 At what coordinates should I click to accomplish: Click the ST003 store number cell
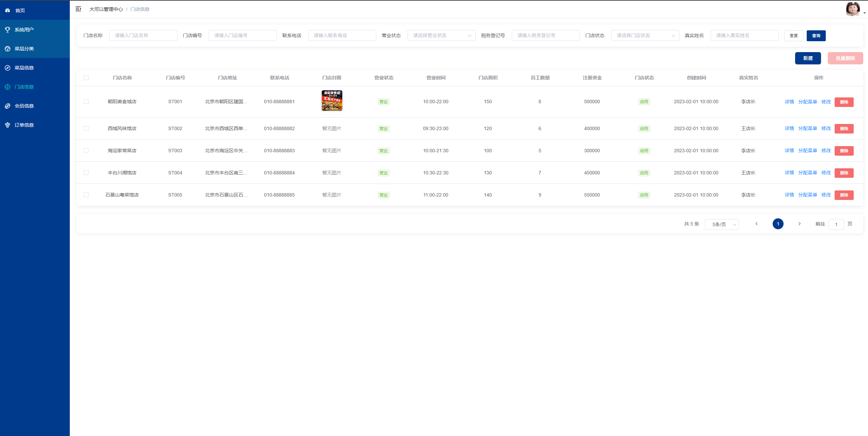pos(175,151)
